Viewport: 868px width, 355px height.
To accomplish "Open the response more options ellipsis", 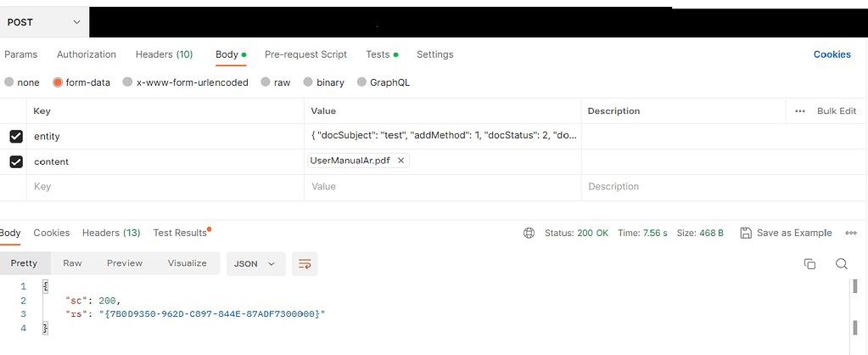I will pos(850,233).
